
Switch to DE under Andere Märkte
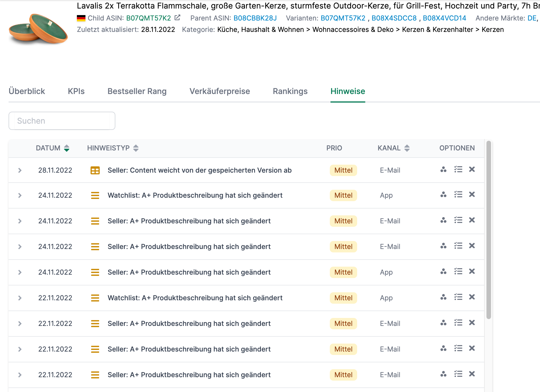tap(532, 18)
